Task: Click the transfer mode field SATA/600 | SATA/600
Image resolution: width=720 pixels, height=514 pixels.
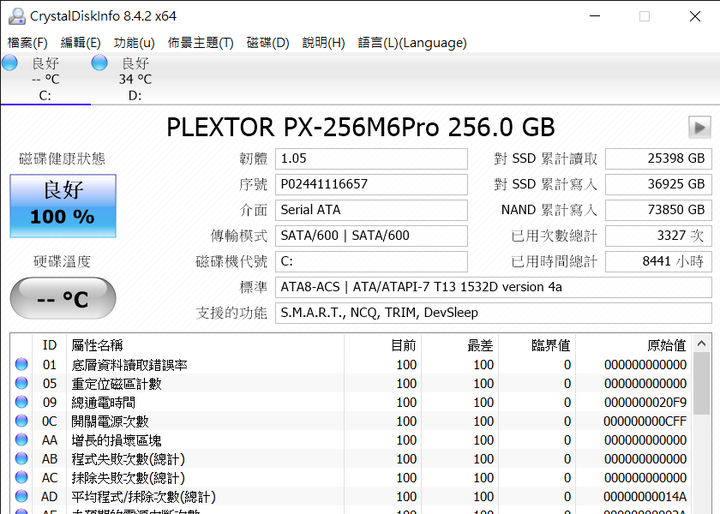Action: [371, 236]
